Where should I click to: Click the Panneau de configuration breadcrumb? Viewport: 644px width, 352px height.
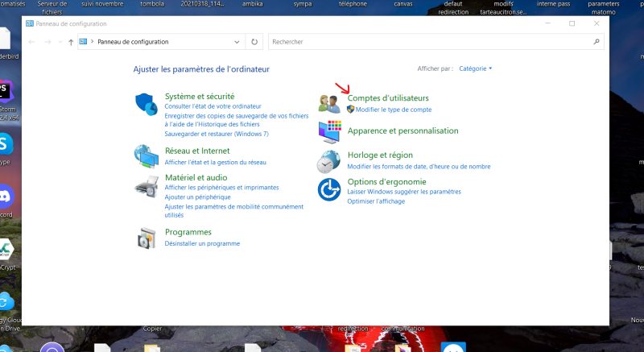tap(133, 42)
